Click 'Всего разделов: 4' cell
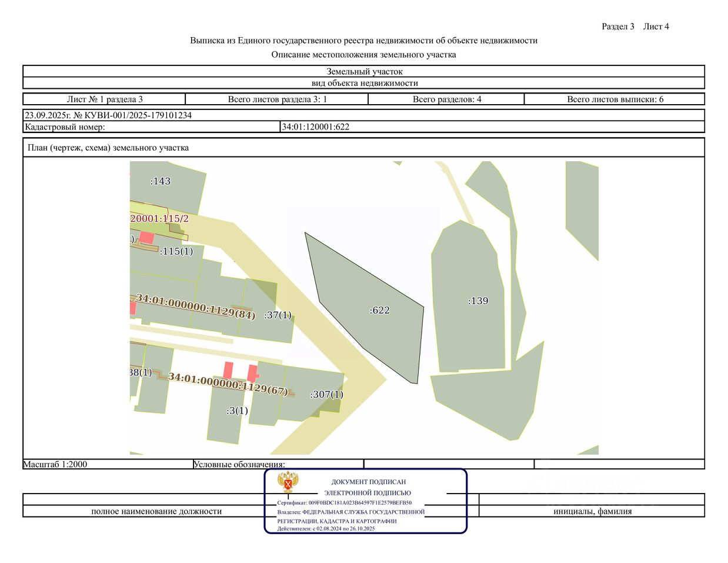The width and height of the screenshot is (728, 563). tap(446, 99)
